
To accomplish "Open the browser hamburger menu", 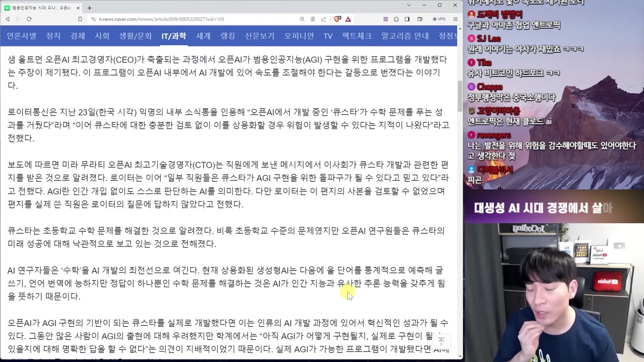I will (455, 19).
